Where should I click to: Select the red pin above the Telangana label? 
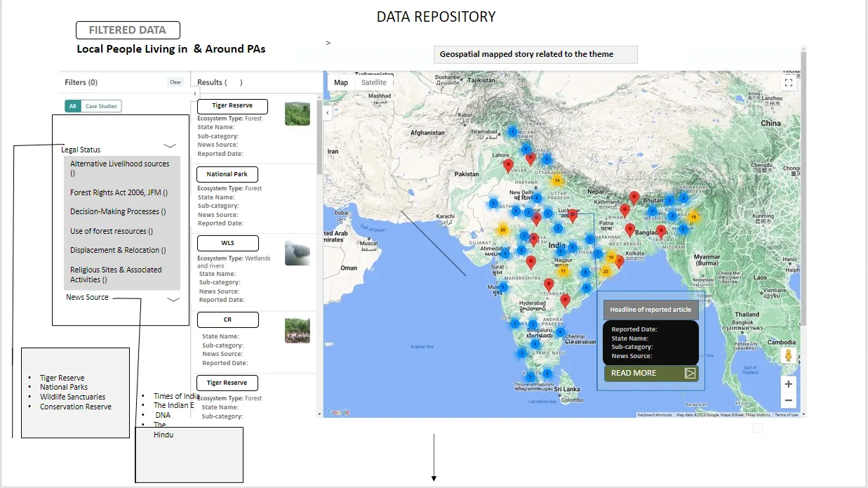[x=549, y=284]
